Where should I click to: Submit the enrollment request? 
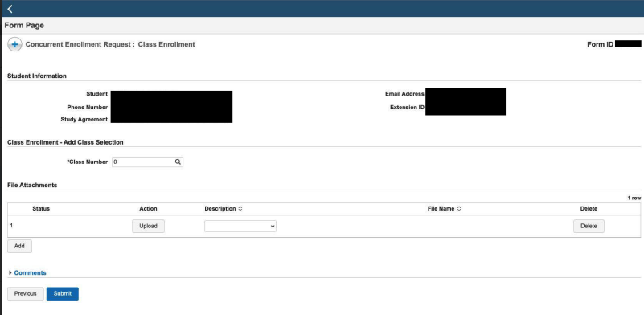63,293
